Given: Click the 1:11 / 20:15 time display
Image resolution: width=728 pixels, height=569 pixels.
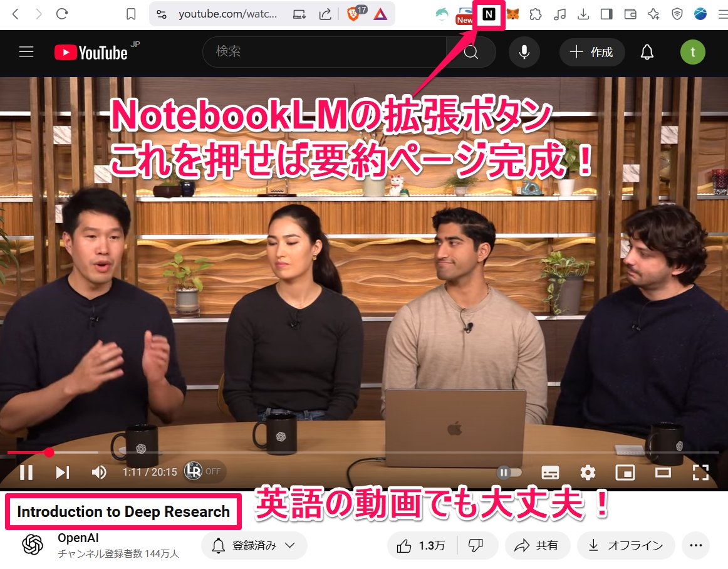Looking at the screenshot, I should tap(150, 472).
